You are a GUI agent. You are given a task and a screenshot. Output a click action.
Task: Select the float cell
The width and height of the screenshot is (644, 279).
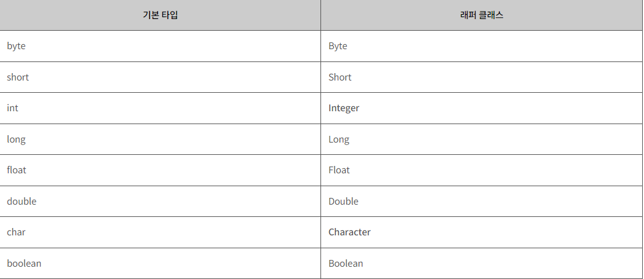coord(160,170)
